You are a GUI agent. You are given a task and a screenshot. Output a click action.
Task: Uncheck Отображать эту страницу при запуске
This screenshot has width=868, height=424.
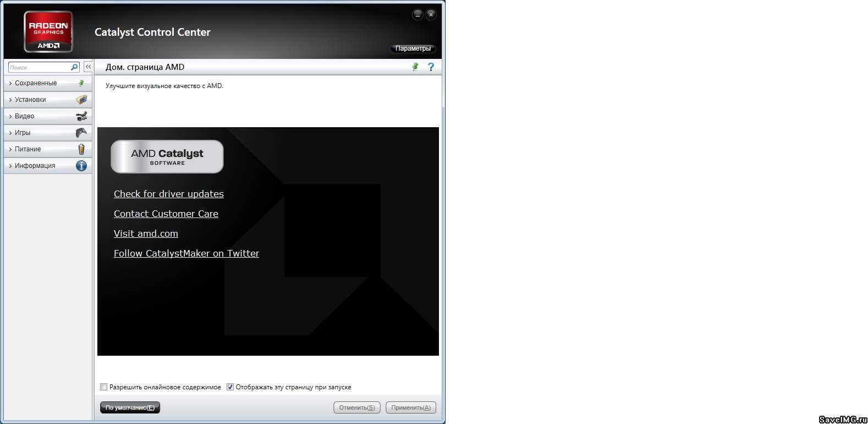point(230,387)
